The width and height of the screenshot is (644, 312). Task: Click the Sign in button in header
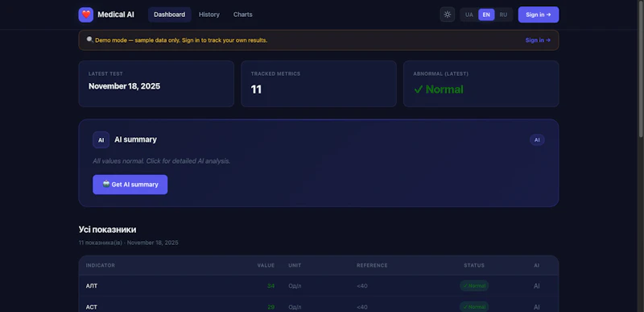[x=539, y=15]
